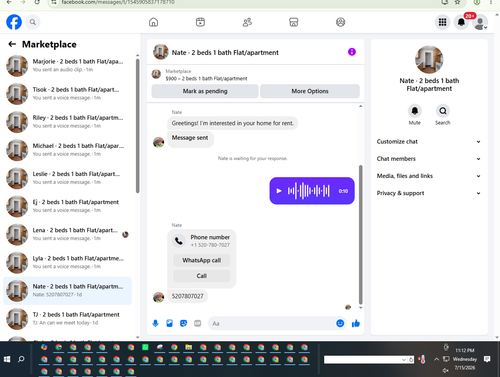
Task: Mute the Nate conversation
Action: coord(415,111)
